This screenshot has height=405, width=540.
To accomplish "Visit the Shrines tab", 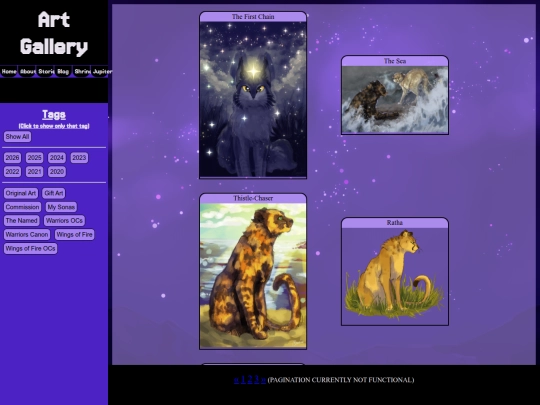I will tap(82, 72).
